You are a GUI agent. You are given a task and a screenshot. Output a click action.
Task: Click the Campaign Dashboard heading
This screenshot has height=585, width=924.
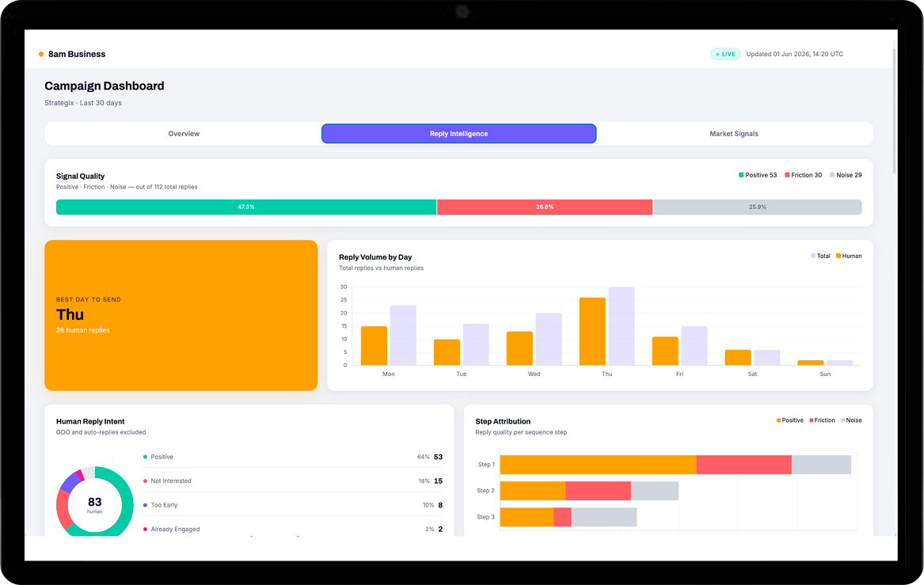tap(105, 86)
